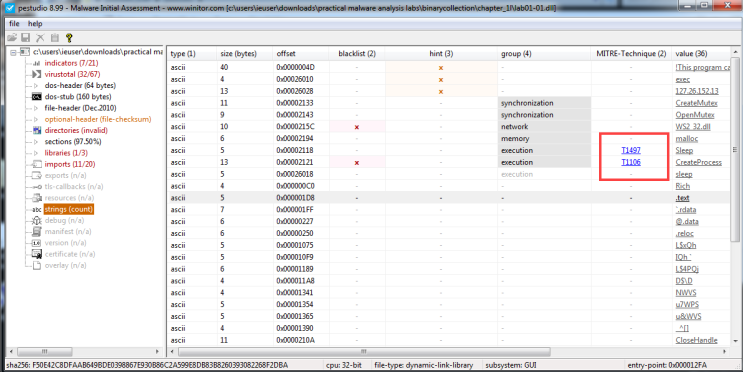Click the certificate icon

coord(36,254)
